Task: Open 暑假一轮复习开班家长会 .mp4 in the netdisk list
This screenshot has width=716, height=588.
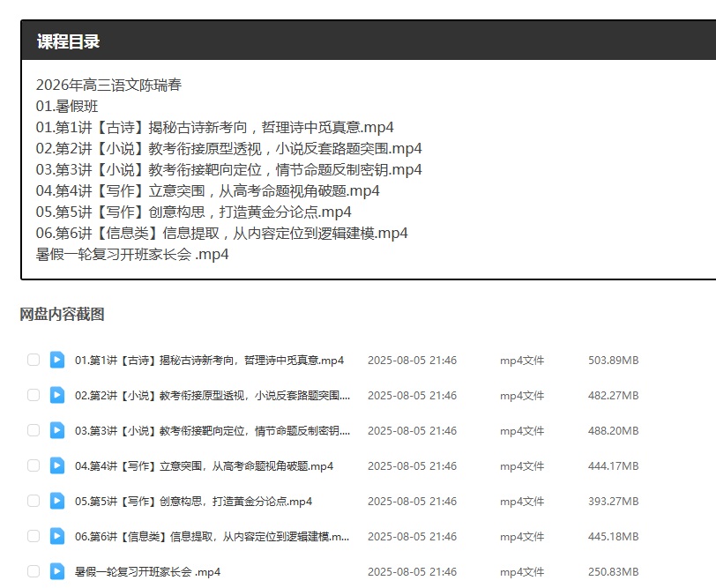Action: pyautogui.click(x=147, y=571)
